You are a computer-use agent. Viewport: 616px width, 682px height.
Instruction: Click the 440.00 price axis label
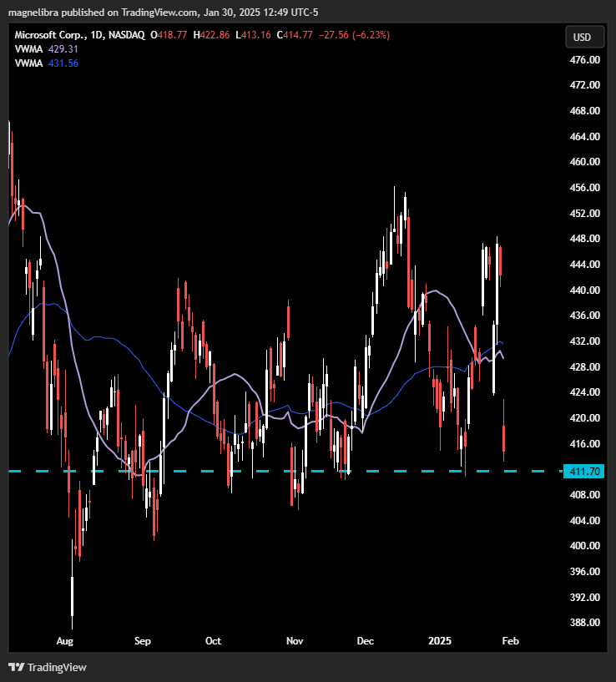coord(584,290)
